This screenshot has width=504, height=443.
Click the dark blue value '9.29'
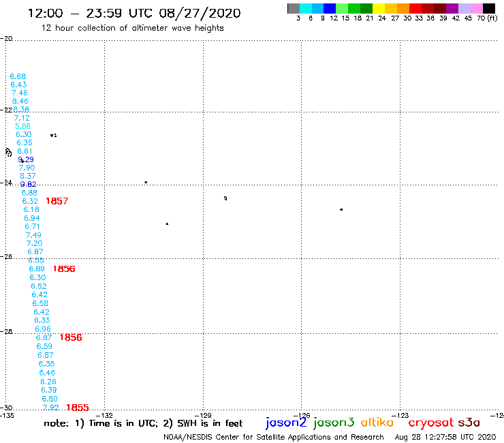26,159
